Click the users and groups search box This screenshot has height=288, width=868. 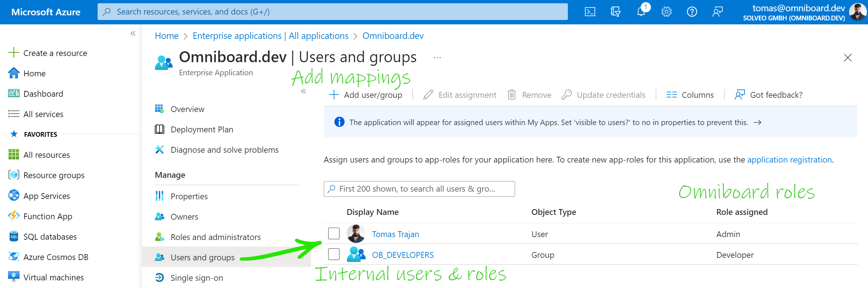(419, 189)
